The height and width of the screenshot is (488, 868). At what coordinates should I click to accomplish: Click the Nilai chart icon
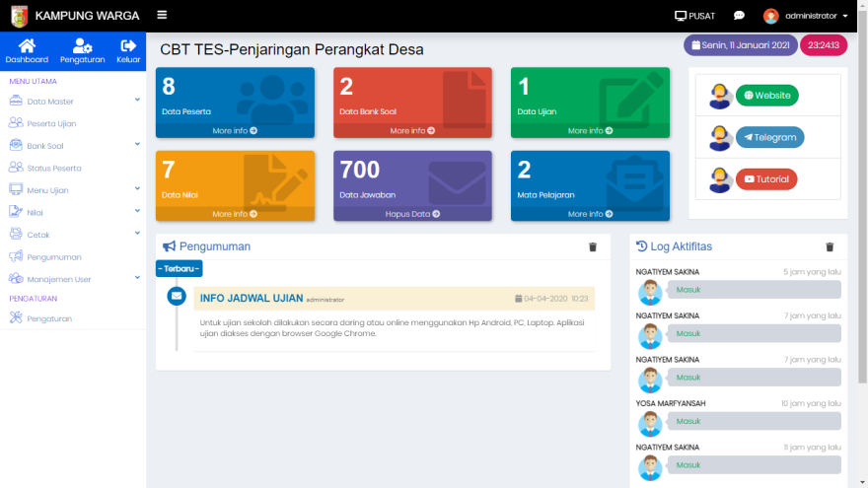tap(16, 211)
